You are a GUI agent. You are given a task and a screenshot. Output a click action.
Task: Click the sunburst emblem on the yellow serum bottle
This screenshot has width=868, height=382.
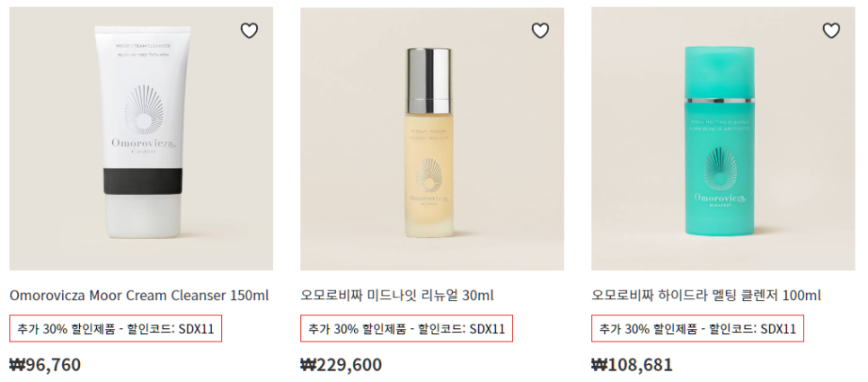pyautogui.click(x=429, y=174)
